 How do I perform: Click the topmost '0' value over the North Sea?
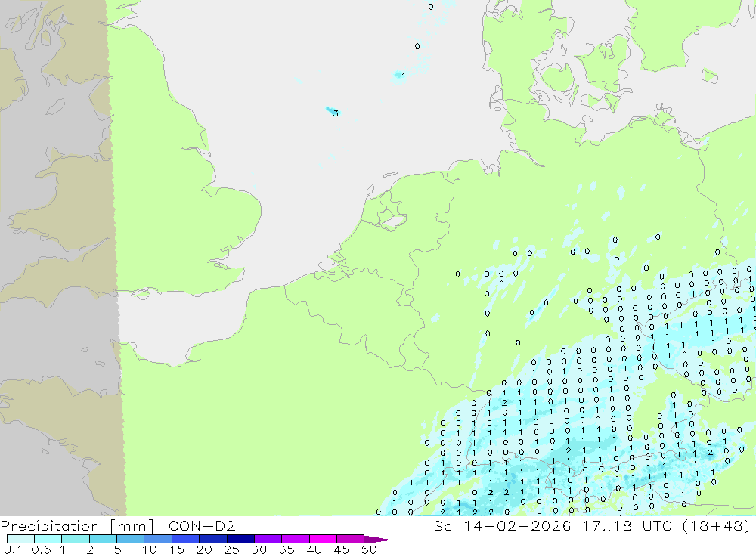pyautogui.click(x=431, y=7)
